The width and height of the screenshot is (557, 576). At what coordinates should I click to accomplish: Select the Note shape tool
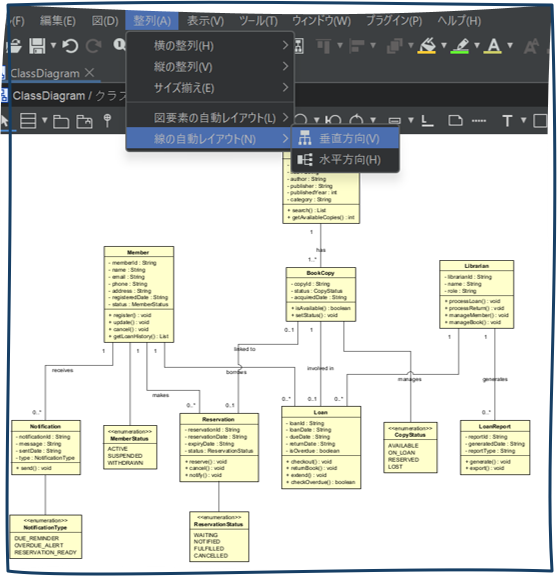455,120
